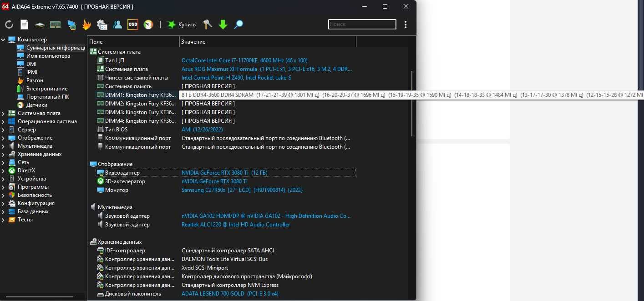Click into the Поиск search field
644x301 pixels.
coord(362,24)
